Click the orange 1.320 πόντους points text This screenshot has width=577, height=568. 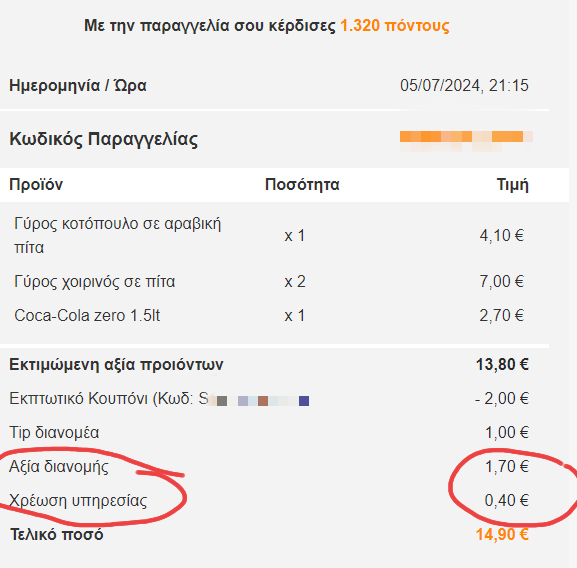394,26
